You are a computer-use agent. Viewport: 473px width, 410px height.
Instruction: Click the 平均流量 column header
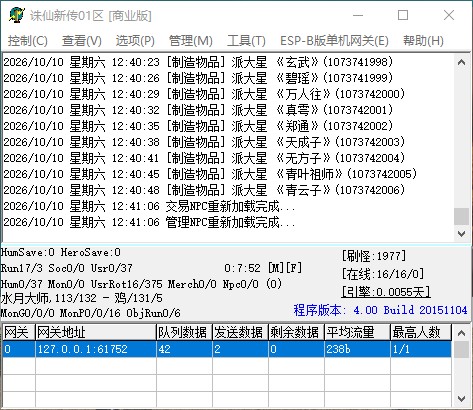tap(358, 332)
